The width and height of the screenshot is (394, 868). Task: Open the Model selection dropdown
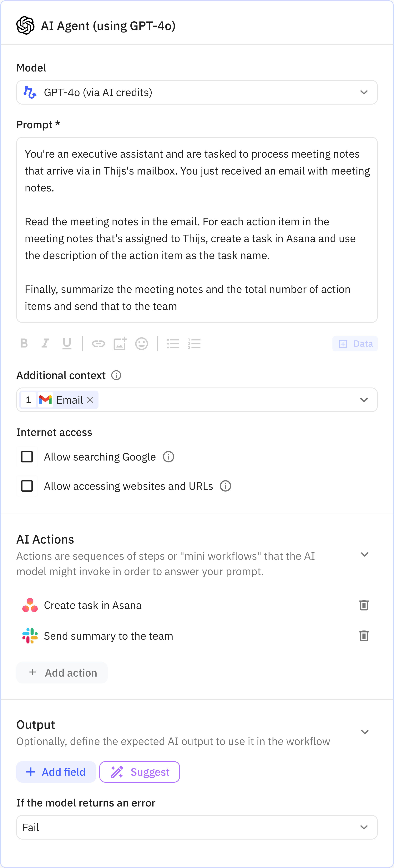coord(364,92)
